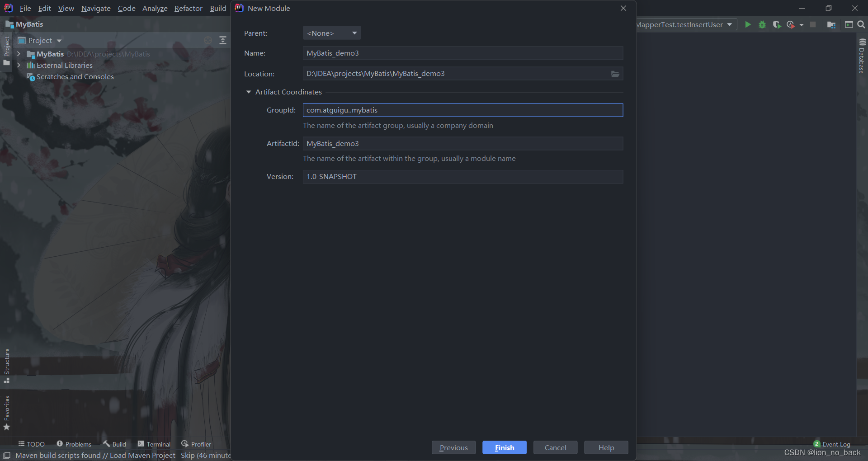Click into the ArtifactId field
The image size is (868, 461).
pos(463,143)
